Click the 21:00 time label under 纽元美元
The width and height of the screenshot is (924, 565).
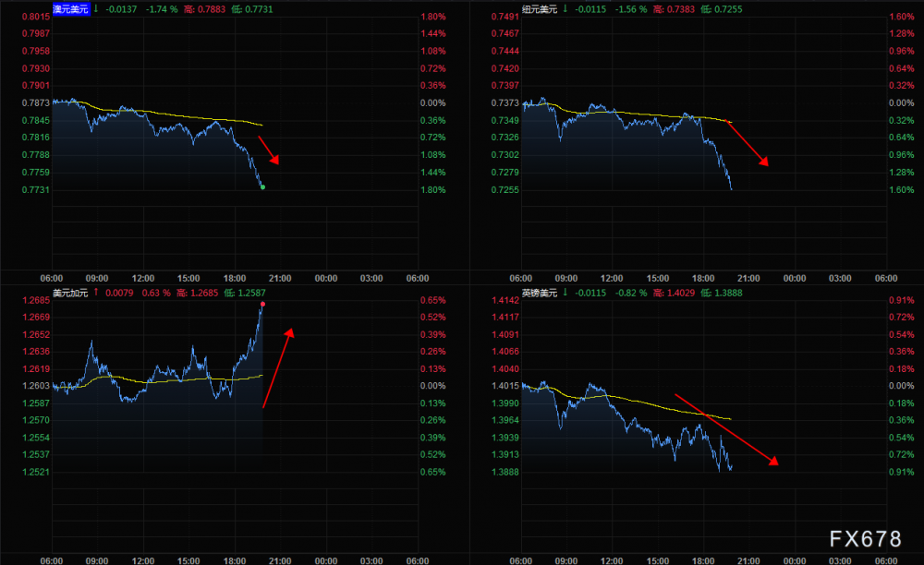[x=748, y=279]
